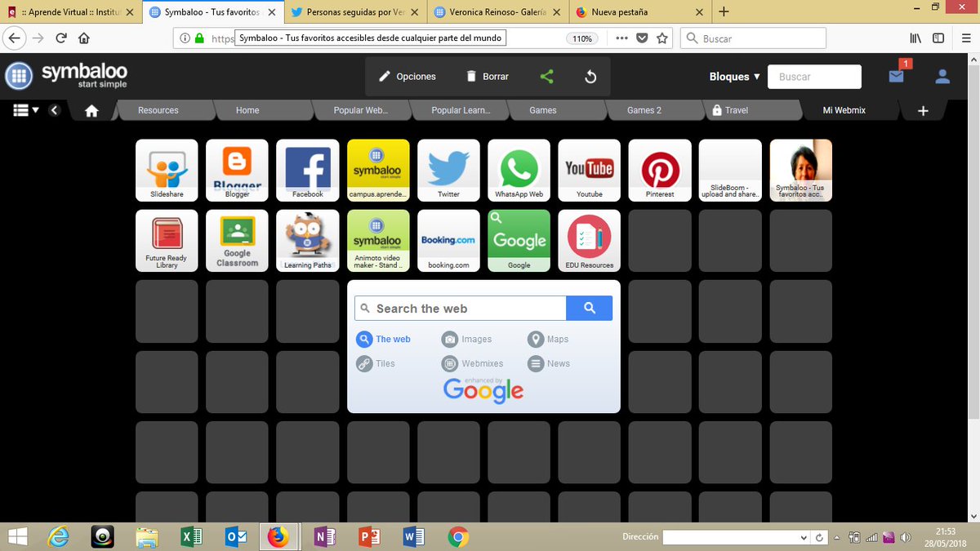Viewport: 980px width, 551px height.
Task: Open the Facebook tile
Action: click(308, 170)
